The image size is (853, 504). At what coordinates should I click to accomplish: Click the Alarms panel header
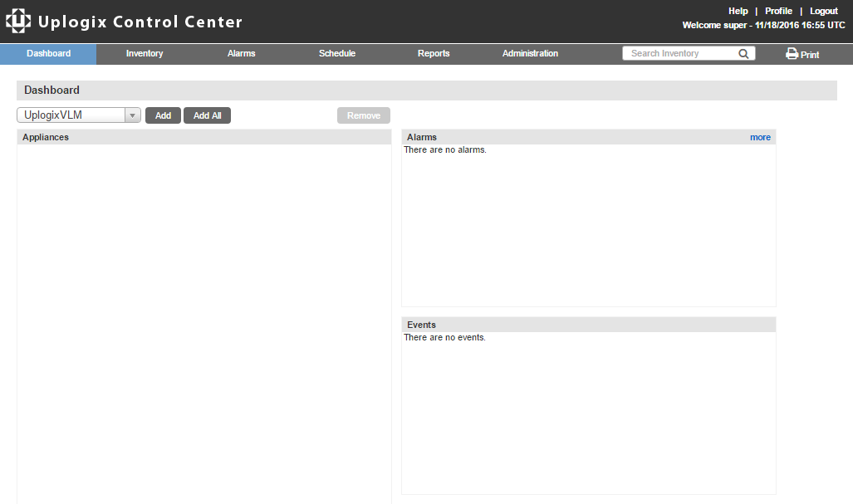589,137
